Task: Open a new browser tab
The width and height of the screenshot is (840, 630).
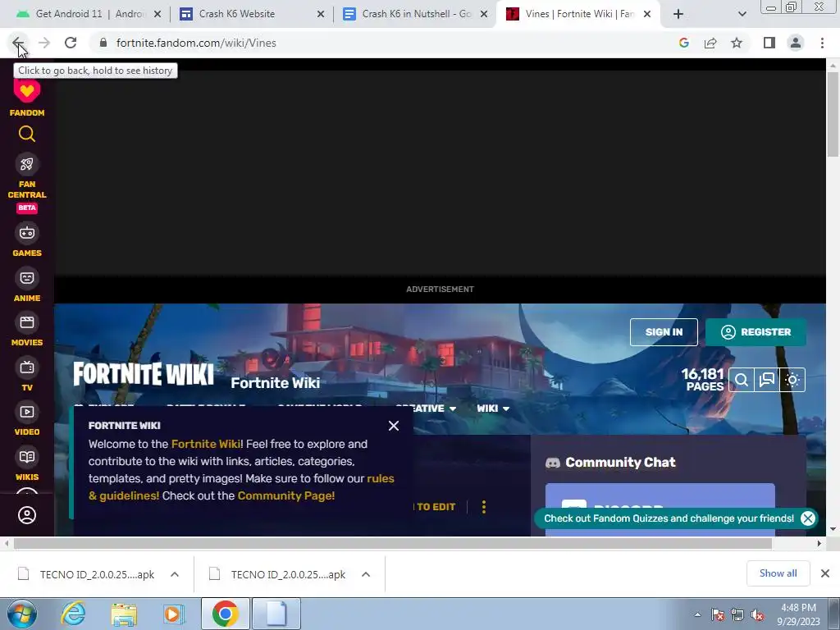Action: pos(678,15)
